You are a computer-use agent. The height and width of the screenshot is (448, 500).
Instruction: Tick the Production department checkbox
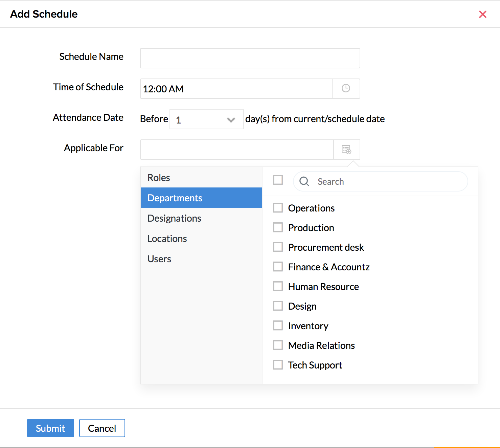(x=278, y=227)
